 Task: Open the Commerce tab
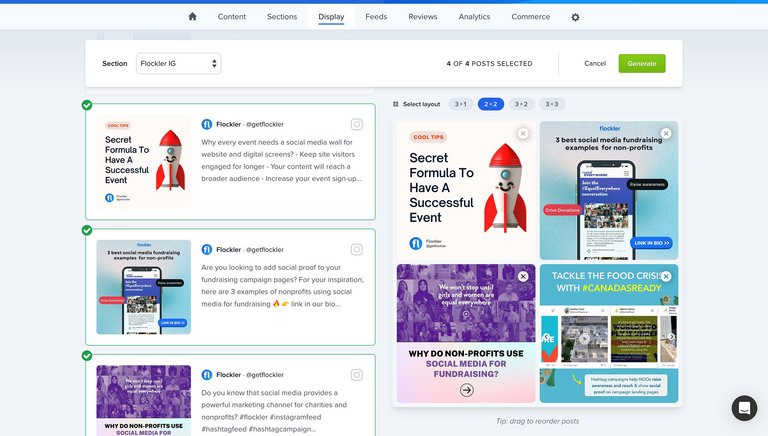point(530,17)
